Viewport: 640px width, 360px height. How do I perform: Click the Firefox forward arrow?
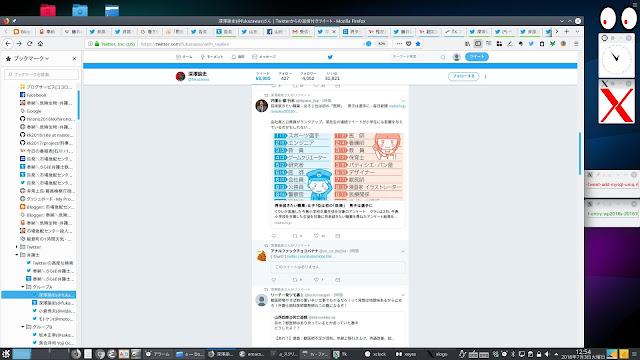click(x=19, y=44)
